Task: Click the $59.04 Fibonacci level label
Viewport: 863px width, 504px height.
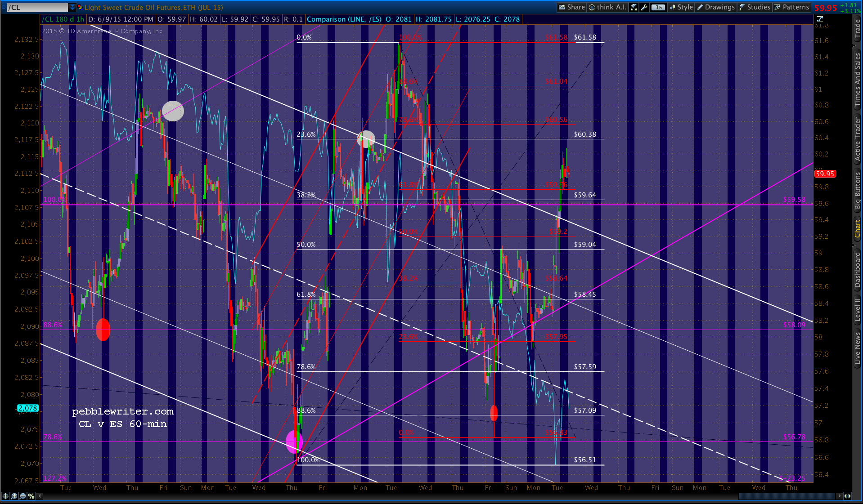Action: (585, 245)
